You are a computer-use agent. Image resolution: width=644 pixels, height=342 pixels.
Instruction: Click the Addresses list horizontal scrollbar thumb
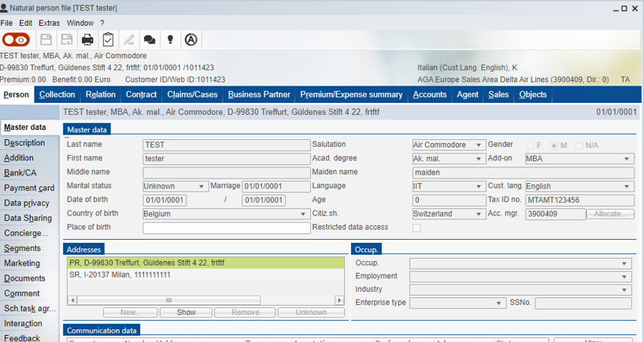coord(168,300)
